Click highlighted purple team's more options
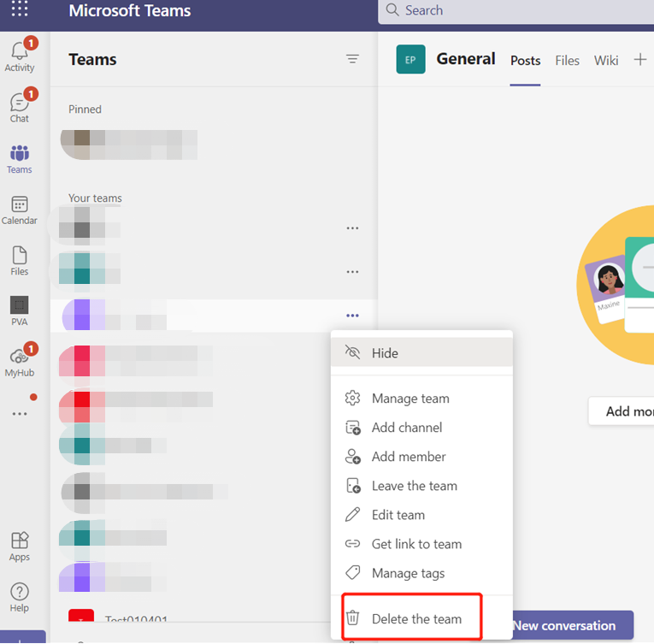This screenshot has width=654, height=644. point(352,316)
